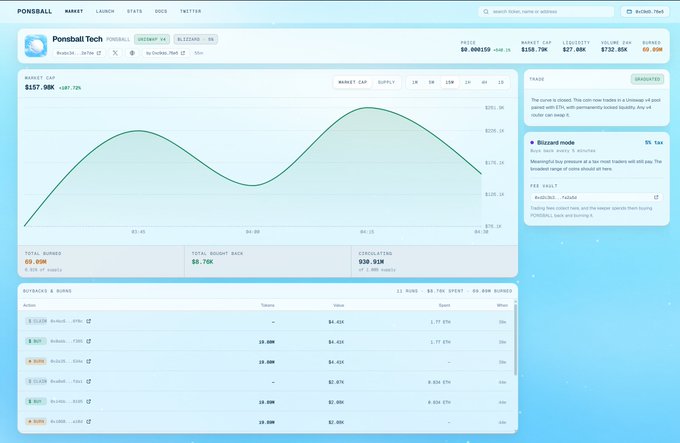Click the BURN tag in $2.08K row
The height and width of the screenshot is (443, 680).
(36, 421)
